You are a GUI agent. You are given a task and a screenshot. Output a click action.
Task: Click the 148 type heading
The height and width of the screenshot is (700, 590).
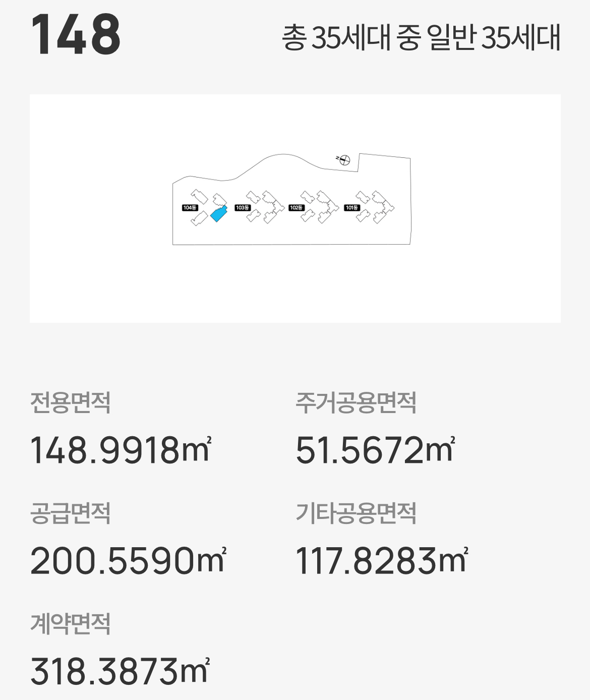tap(76, 34)
